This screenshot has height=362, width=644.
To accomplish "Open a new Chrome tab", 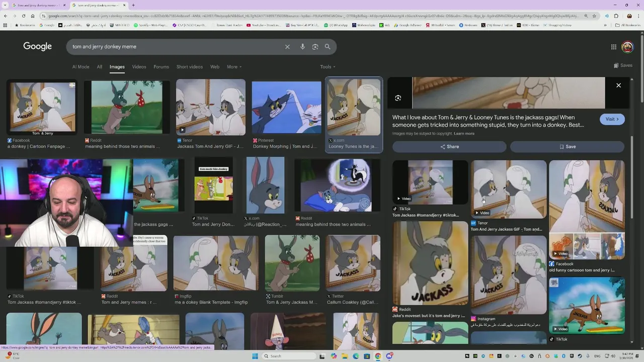I will pos(133,5).
